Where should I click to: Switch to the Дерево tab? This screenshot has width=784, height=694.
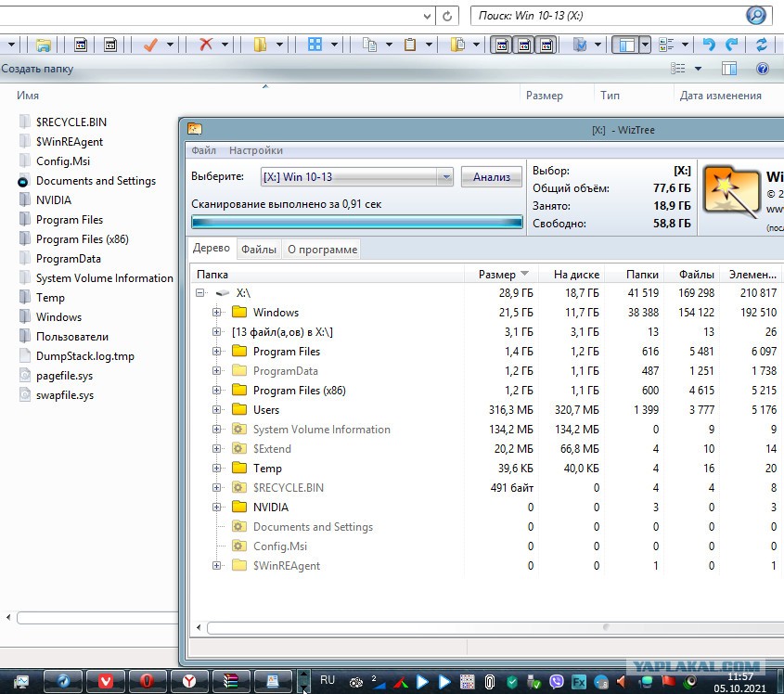212,248
